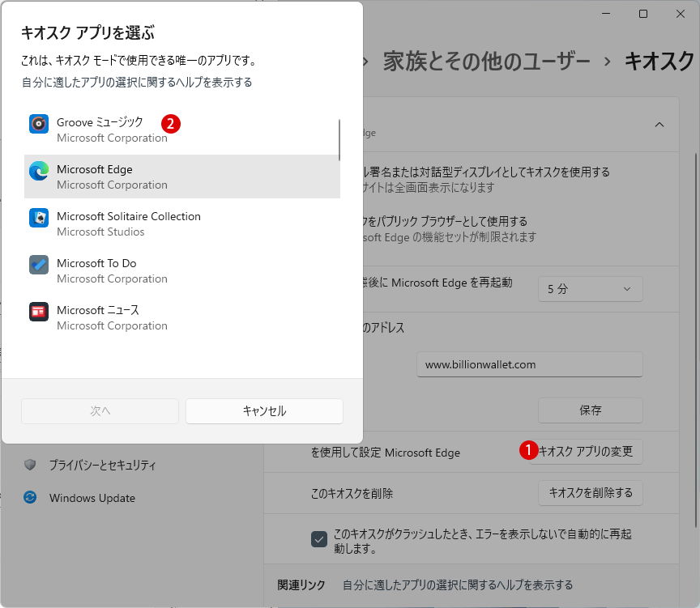This screenshot has height=608, width=700.
Task: Click the app list scrollbar in dialog
Action: 339,139
